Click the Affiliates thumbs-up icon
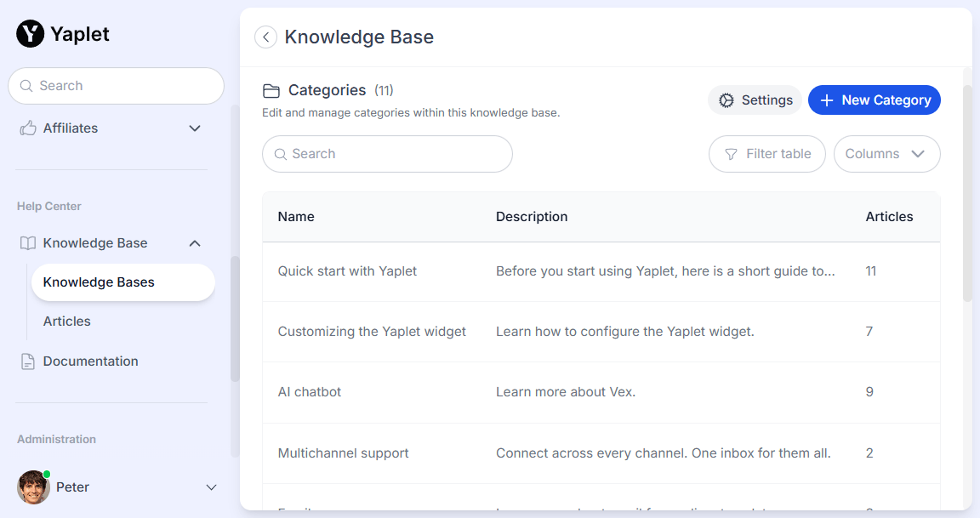The height and width of the screenshot is (518, 980). coord(28,128)
